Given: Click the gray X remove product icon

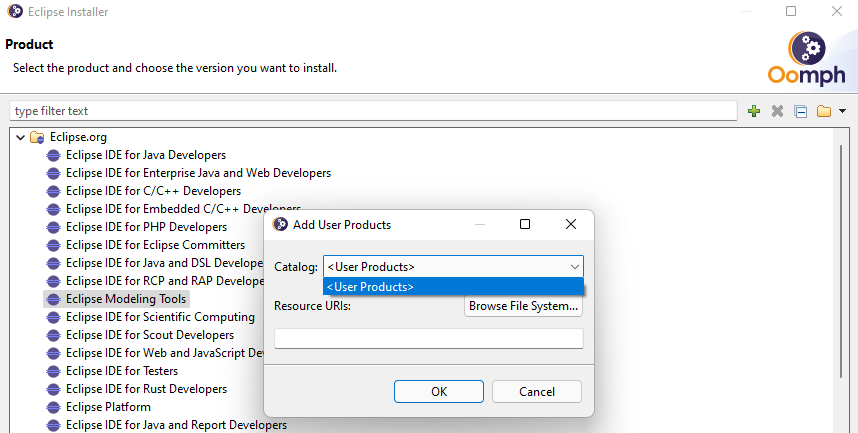Looking at the screenshot, I should (777, 111).
